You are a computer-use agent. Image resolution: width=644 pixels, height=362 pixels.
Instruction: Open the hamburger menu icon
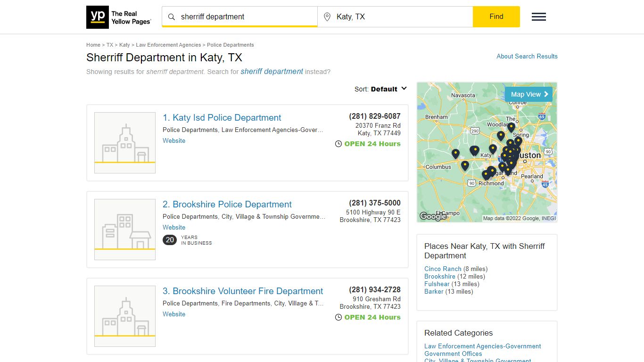pyautogui.click(x=539, y=17)
